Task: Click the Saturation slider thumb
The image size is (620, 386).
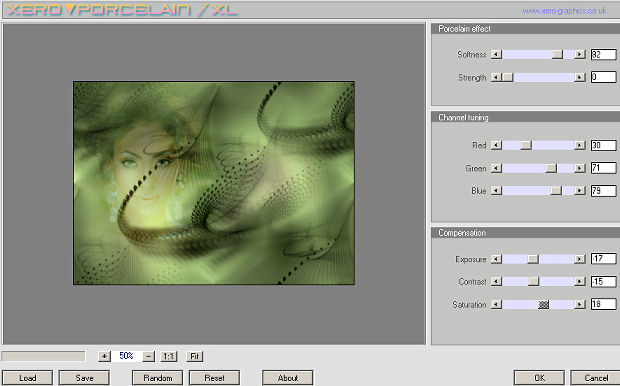Action: pyautogui.click(x=544, y=304)
